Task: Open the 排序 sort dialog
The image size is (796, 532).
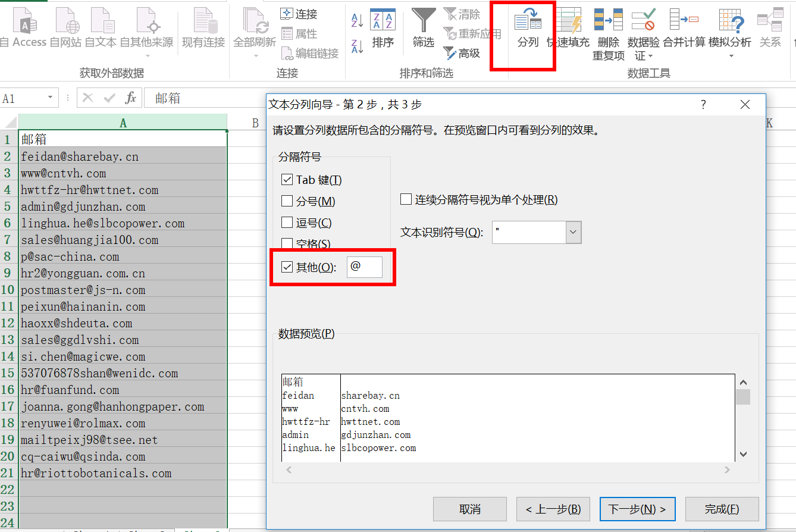Action: coord(383,28)
